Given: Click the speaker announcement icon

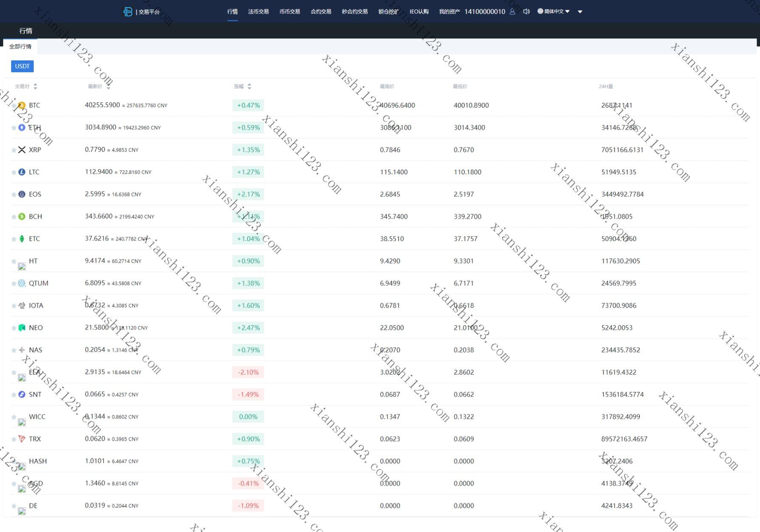Looking at the screenshot, I should click(x=526, y=11).
